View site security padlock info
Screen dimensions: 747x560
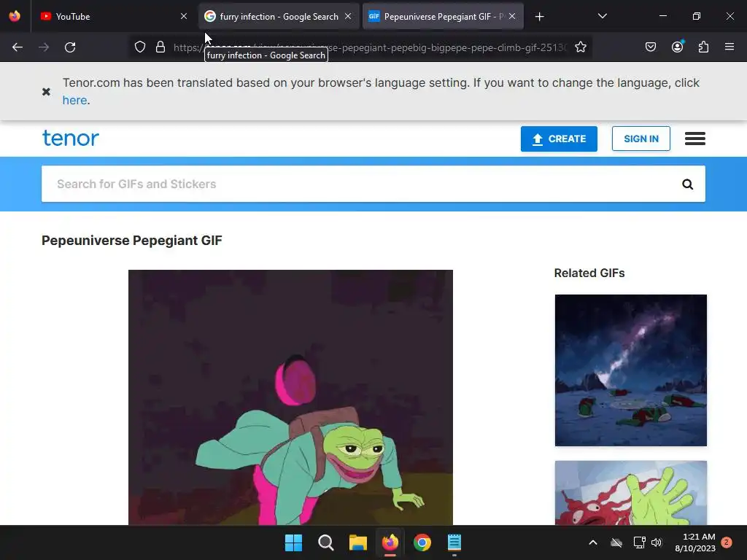point(160,47)
